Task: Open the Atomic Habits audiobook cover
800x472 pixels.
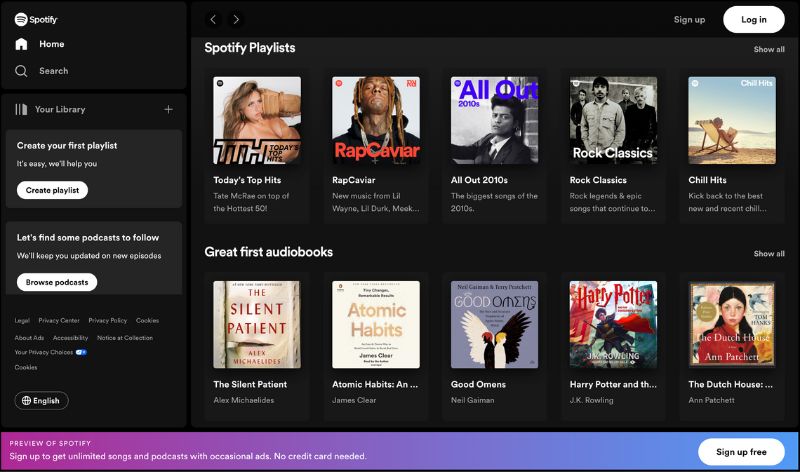Action: 376,325
